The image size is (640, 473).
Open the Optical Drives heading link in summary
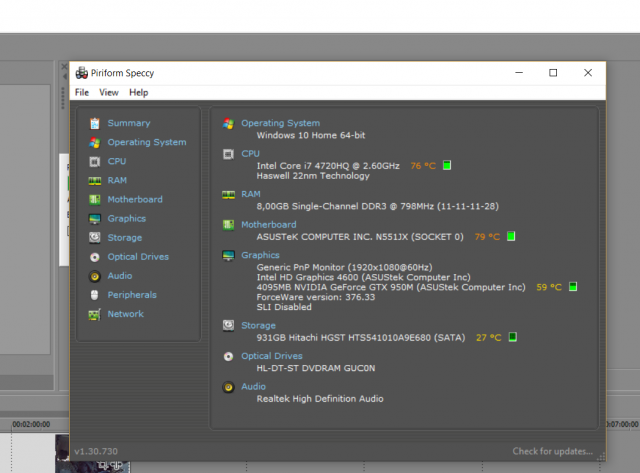coord(271,356)
